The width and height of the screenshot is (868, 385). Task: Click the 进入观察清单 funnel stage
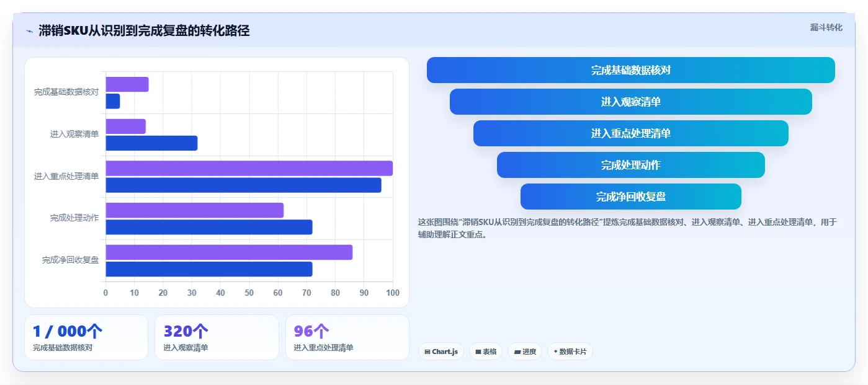[631, 102]
